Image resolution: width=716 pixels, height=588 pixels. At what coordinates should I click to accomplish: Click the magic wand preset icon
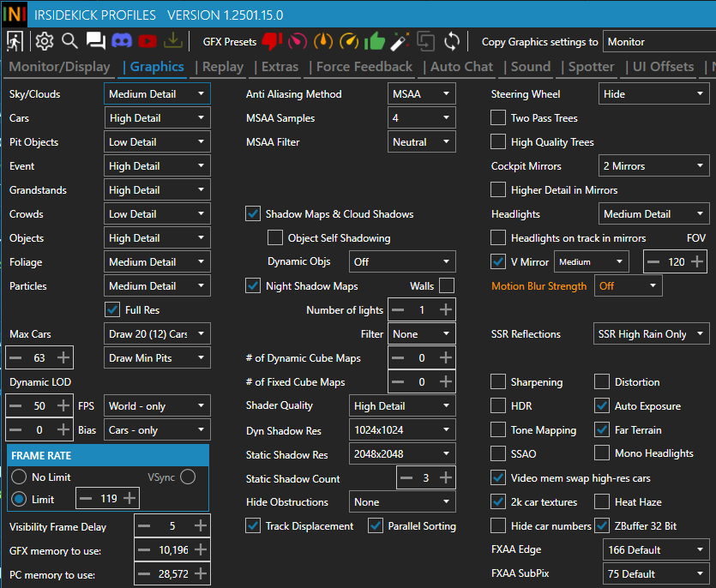[x=400, y=41]
